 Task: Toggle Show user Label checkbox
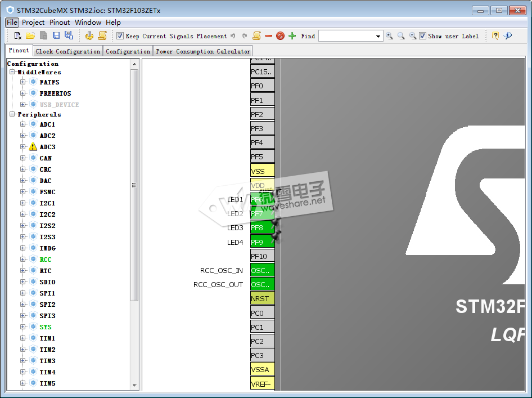(422, 35)
